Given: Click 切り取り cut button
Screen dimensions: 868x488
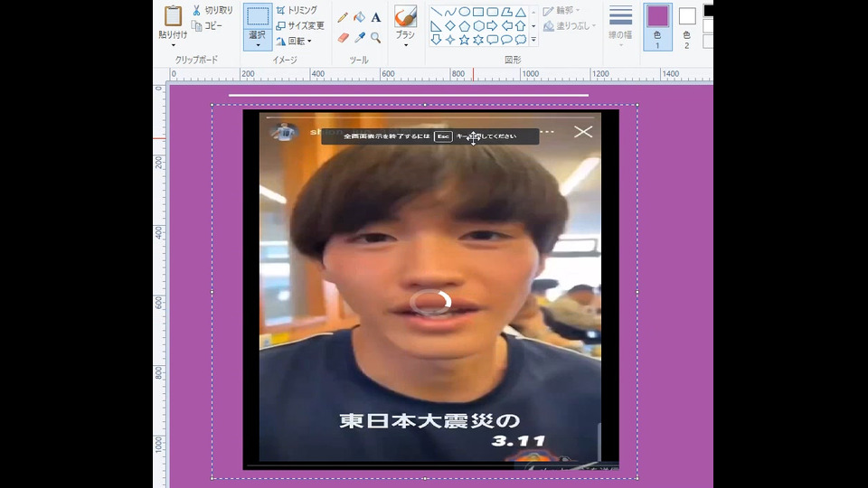Looking at the screenshot, I should tap(212, 10).
